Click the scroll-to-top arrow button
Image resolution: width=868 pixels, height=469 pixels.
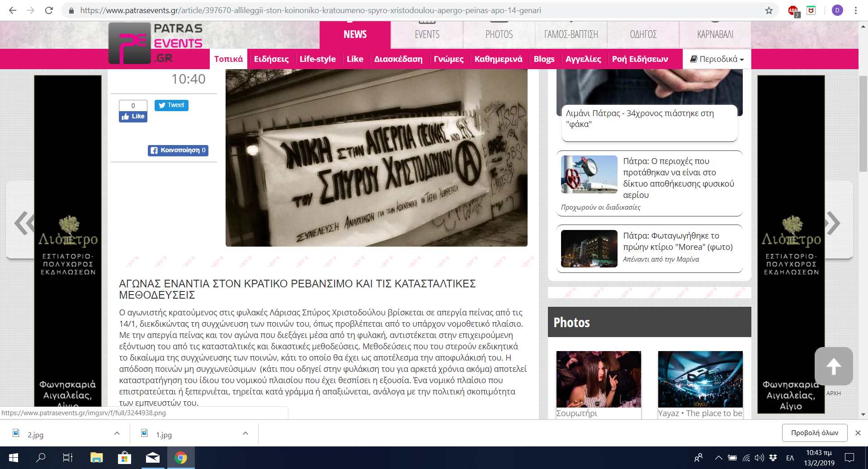coord(833,366)
